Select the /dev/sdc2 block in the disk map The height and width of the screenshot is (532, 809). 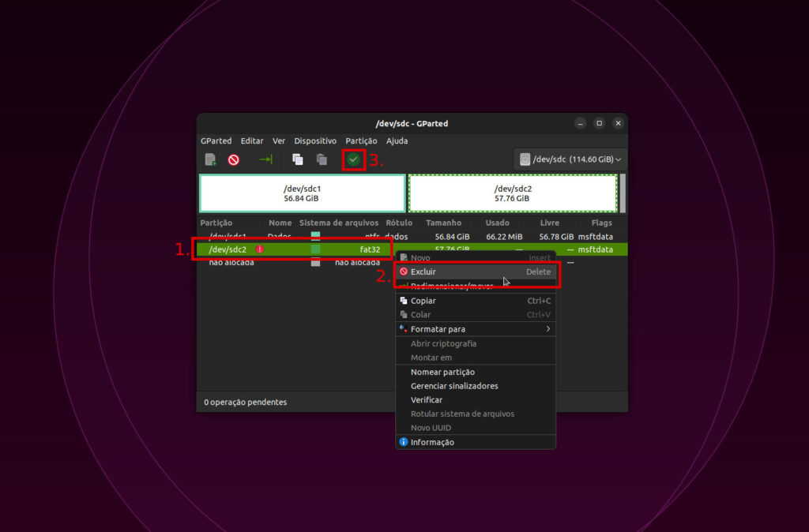[513, 193]
